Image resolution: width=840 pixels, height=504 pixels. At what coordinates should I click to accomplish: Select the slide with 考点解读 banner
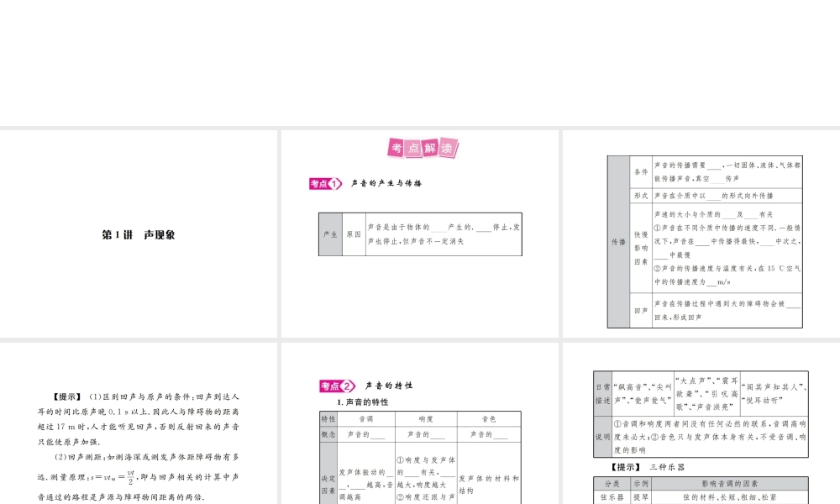point(420,234)
